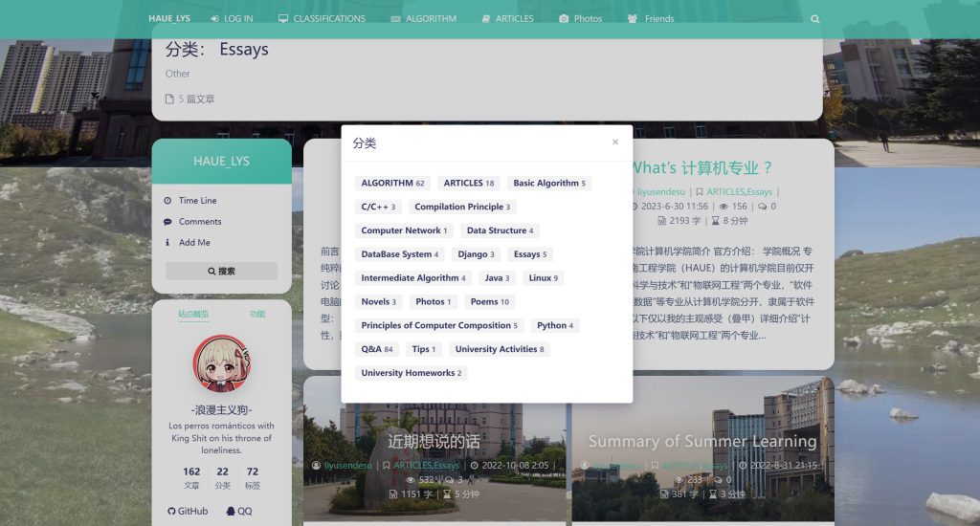The image size is (980, 526).
Task: Select the Linux category tag
Action: tap(543, 278)
